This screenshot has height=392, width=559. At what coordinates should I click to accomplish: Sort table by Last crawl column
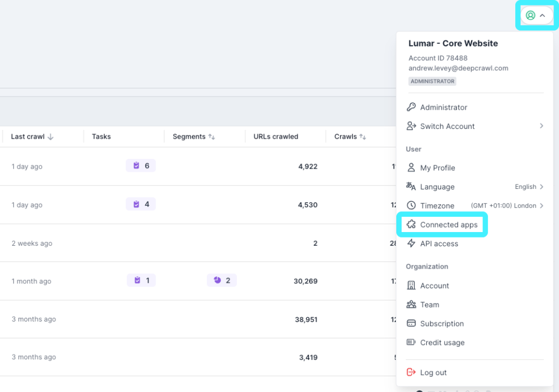32,136
